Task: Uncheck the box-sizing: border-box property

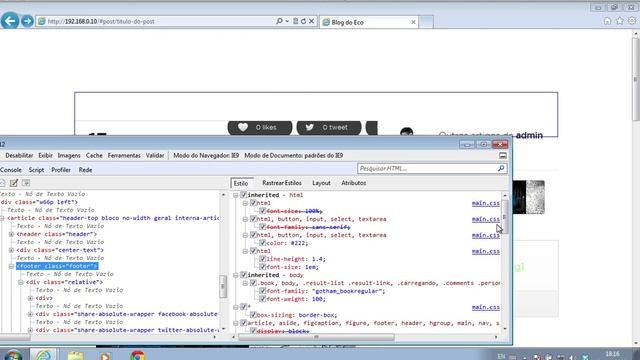Action: coord(253,315)
